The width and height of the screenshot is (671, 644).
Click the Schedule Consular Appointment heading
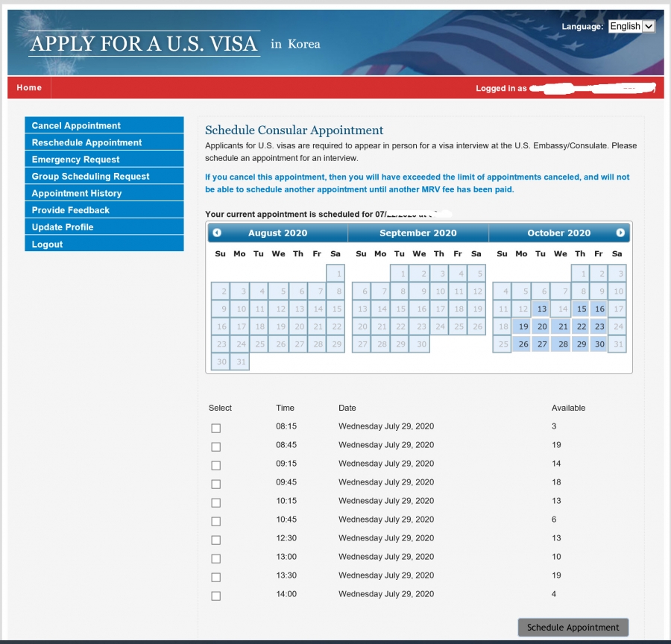pos(294,130)
